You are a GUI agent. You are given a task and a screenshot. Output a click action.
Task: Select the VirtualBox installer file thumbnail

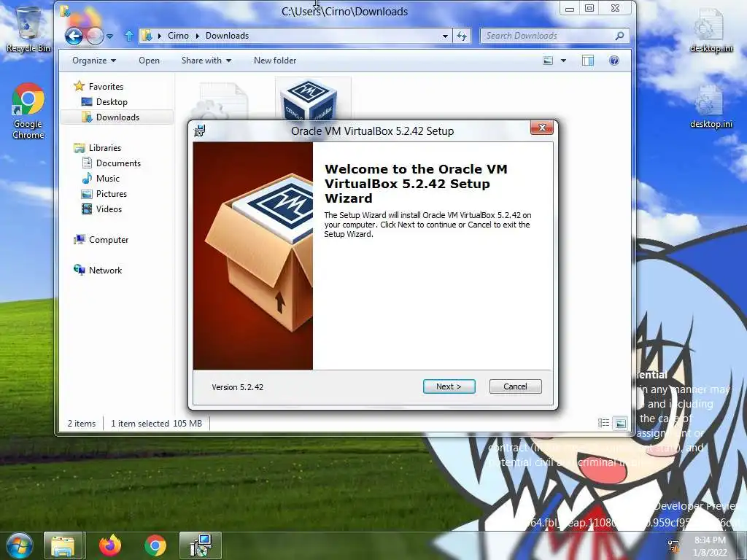pos(309,100)
